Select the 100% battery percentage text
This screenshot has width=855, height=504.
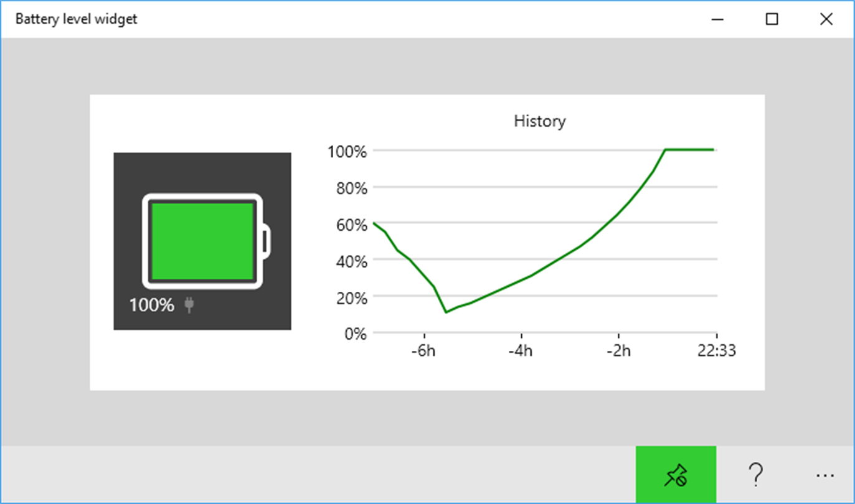click(152, 306)
